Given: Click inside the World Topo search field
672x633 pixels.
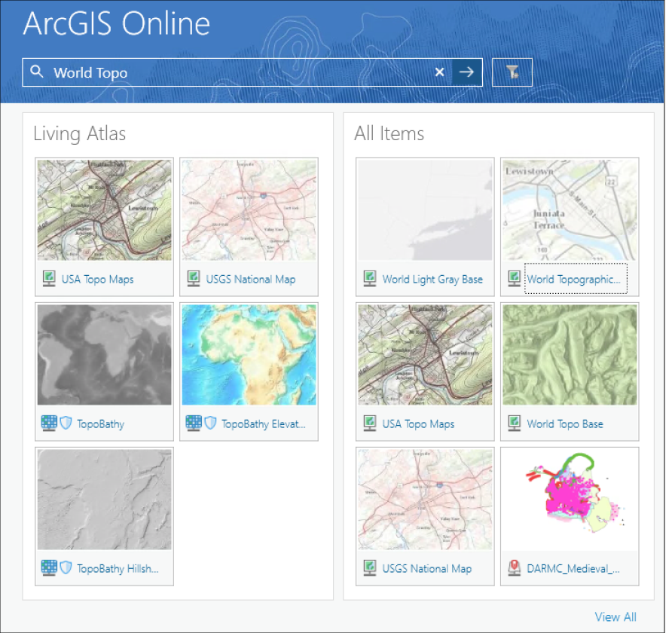Looking at the screenshot, I should tap(226, 72).
